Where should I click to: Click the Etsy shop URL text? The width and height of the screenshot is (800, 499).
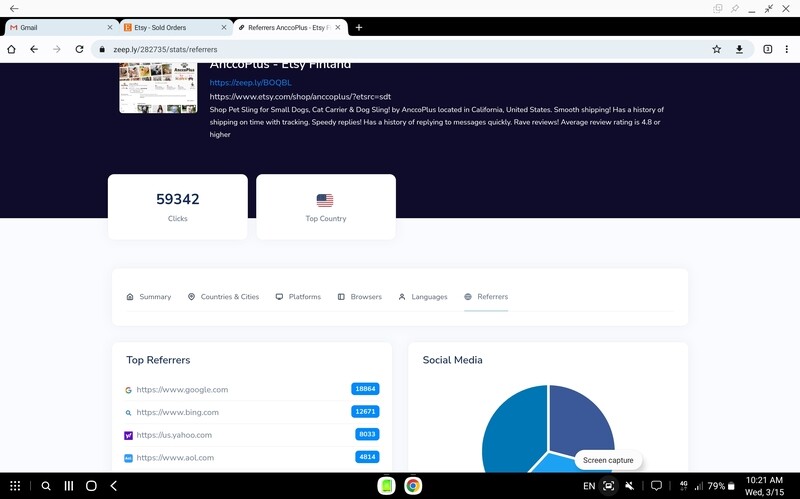tap(300, 96)
